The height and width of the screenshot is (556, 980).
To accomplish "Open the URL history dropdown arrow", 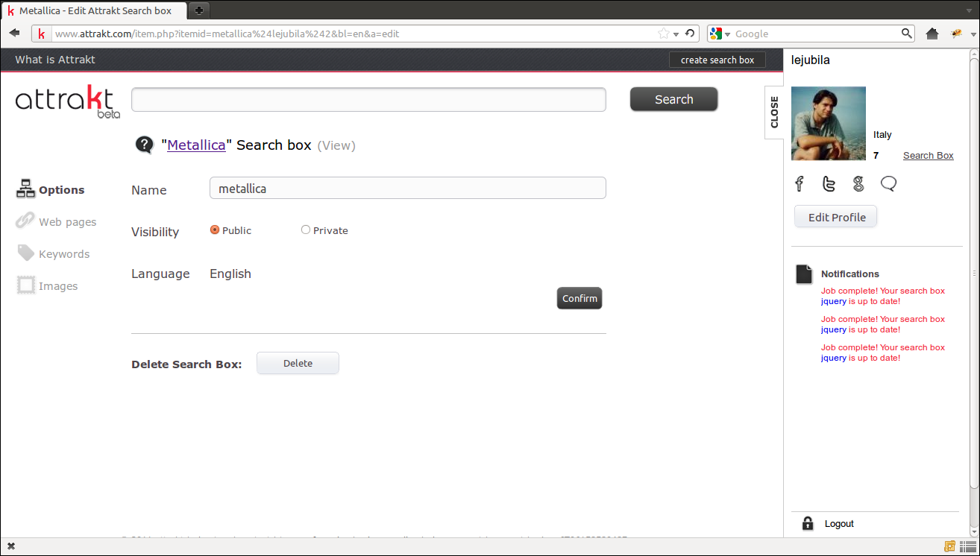I will (x=676, y=34).
